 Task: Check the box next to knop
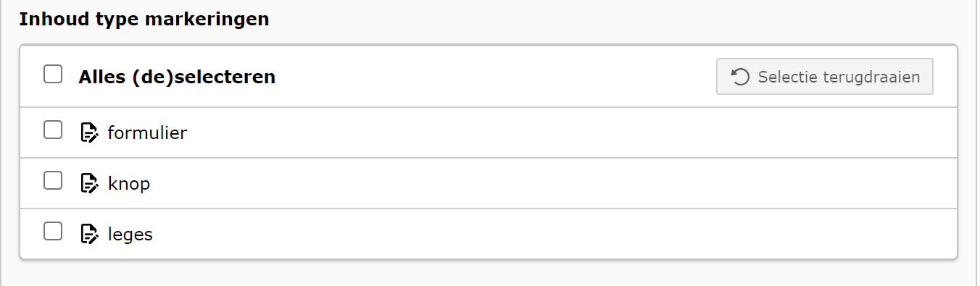point(53,181)
